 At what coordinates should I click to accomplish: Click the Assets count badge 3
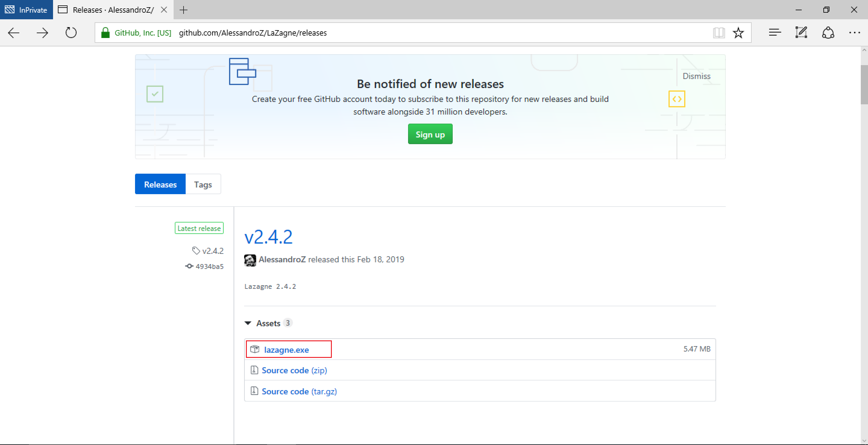point(288,323)
